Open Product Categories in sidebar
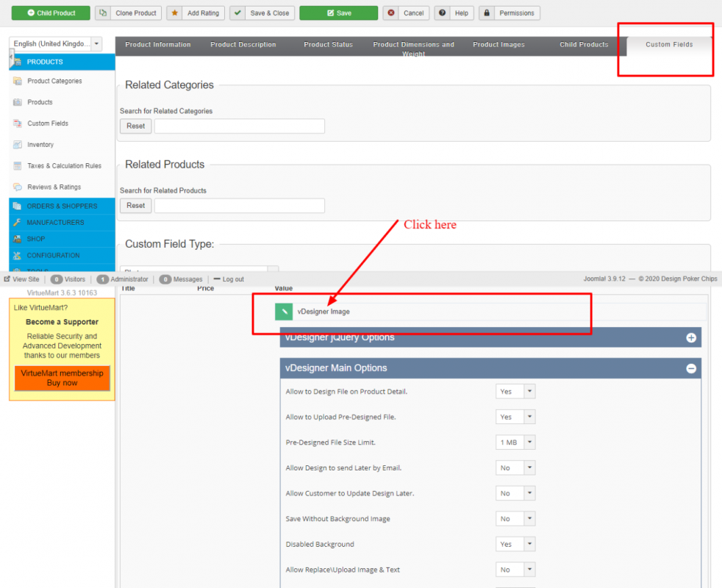This screenshot has width=722, height=588. click(54, 81)
